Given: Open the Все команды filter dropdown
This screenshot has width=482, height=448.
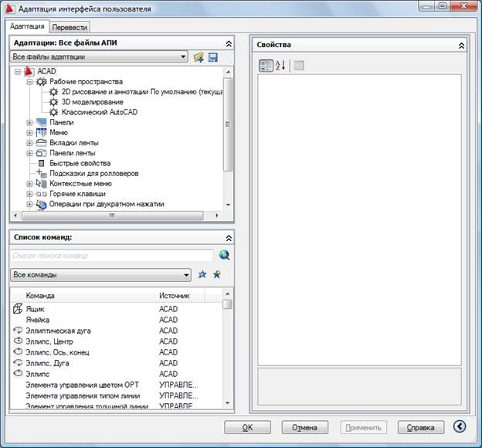Looking at the screenshot, I should 101,274.
